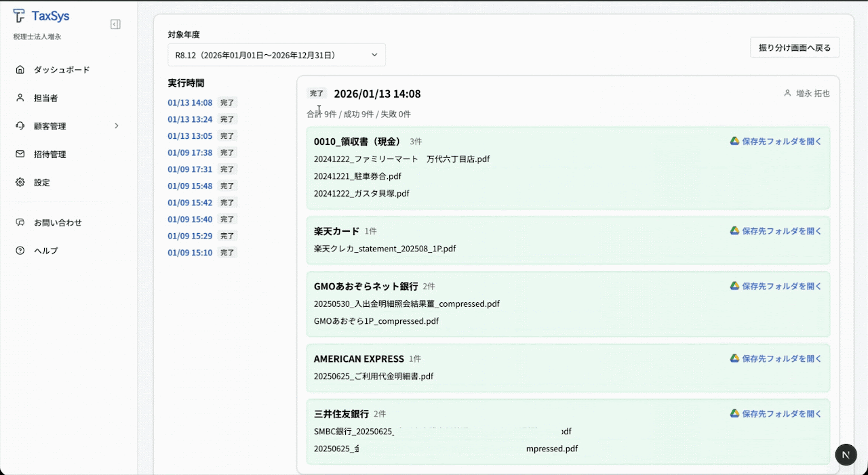Click the ヘルプ question mark icon
The width and height of the screenshot is (868, 475).
coord(20,251)
